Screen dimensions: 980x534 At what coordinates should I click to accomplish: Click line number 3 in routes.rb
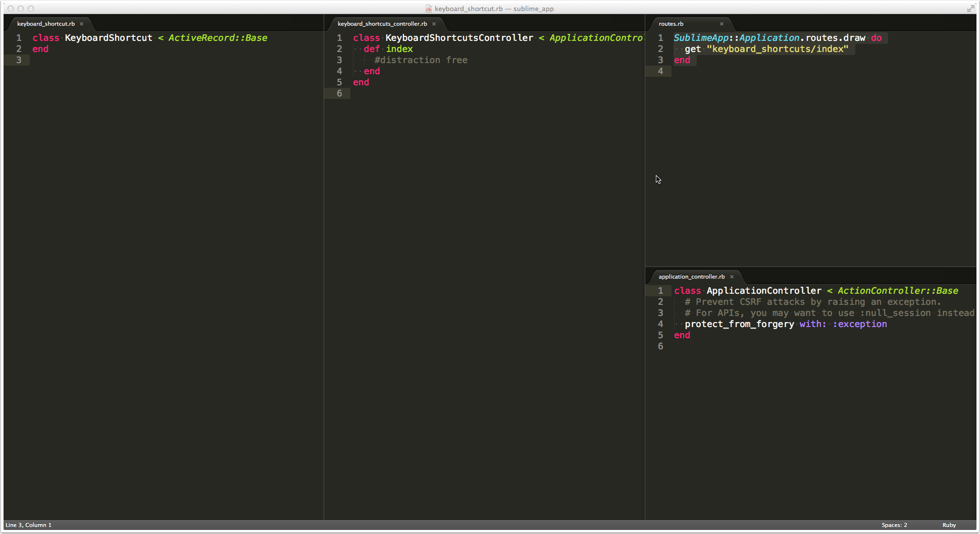coord(660,60)
